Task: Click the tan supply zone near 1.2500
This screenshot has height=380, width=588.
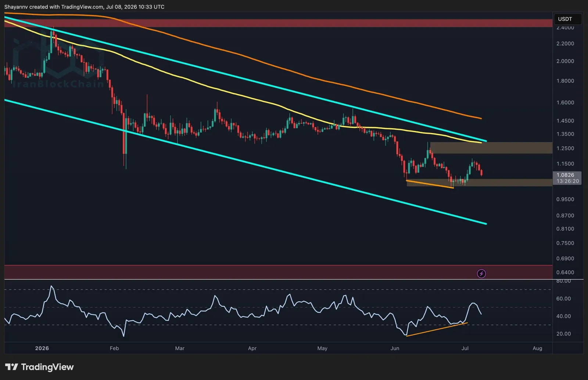Action: [x=491, y=148]
